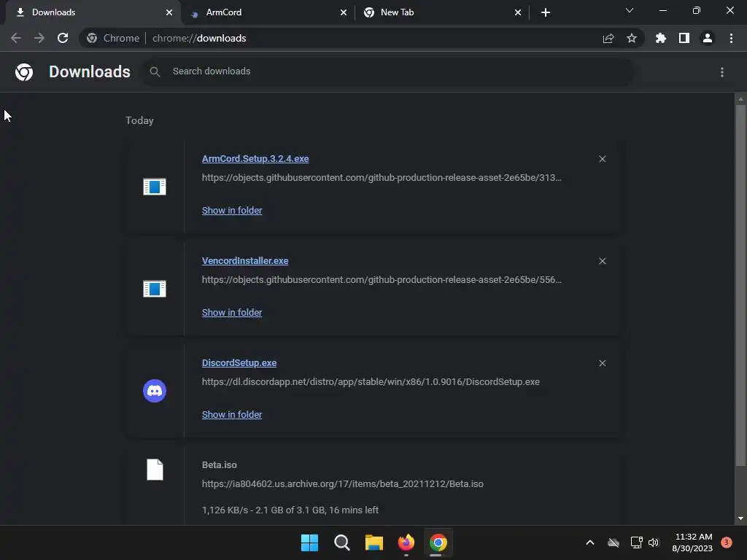
Task: Show hidden system tray icons
Action: [589, 542]
